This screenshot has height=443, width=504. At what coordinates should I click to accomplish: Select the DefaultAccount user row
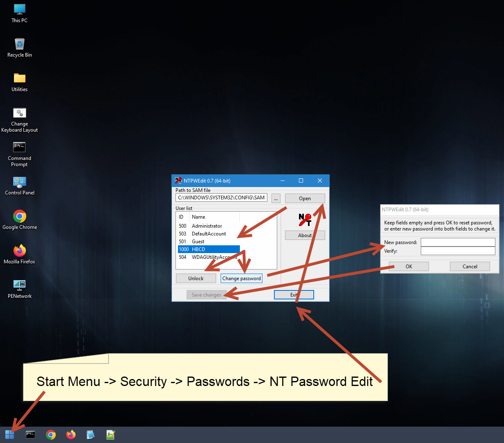click(209, 234)
